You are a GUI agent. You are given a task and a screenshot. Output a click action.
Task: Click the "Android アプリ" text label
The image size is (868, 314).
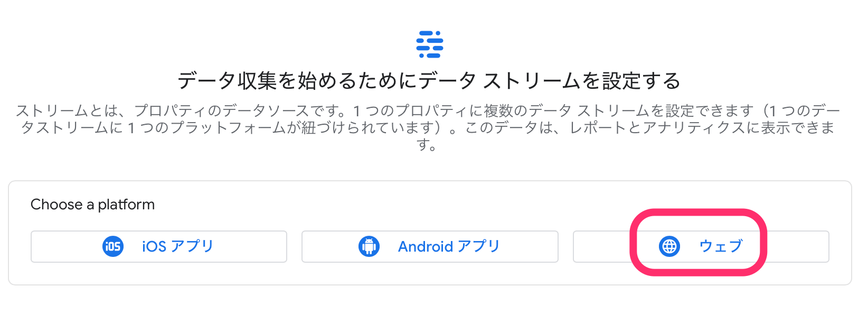(x=449, y=246)
